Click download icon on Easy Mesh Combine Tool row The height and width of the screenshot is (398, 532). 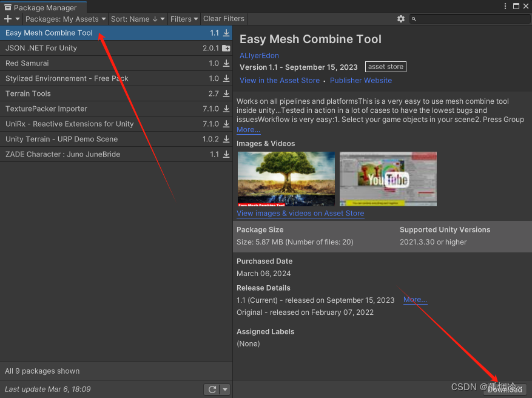coord(226,33)
